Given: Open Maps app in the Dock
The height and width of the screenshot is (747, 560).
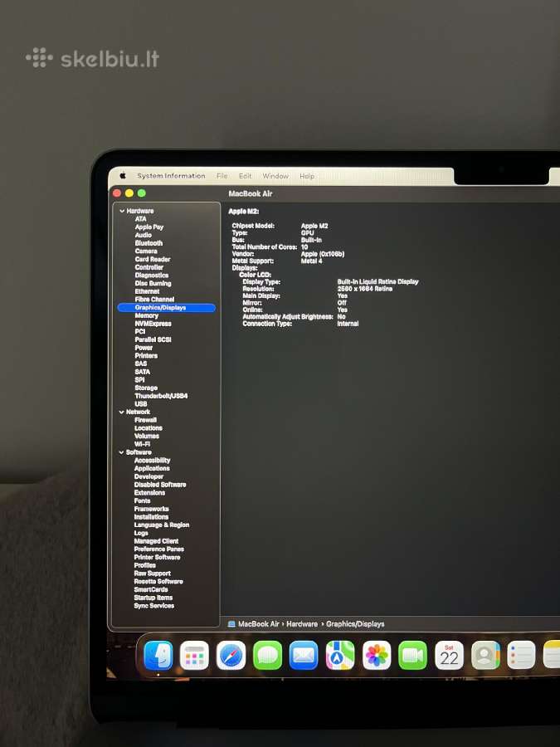Looking at the screenshot, I should click(340, 656).
